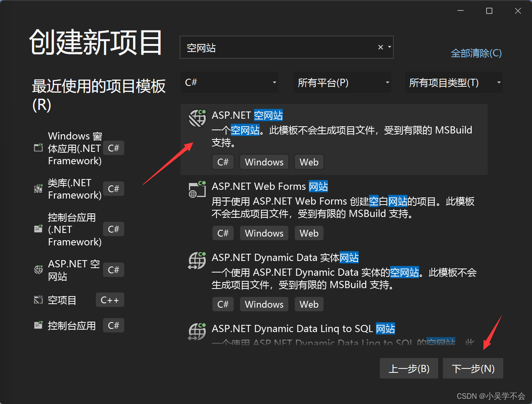
Task: Select the ASP.NET 空网站 template title
Action: coord(247,115)
